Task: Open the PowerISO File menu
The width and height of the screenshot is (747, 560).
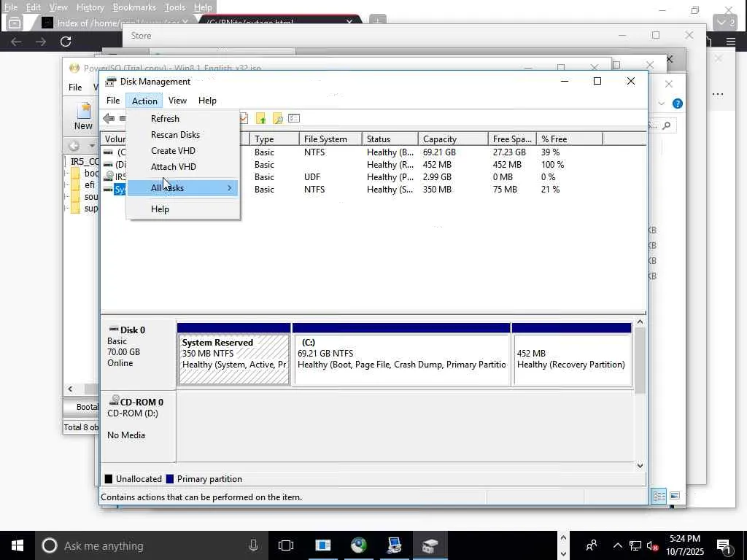Action: pos(75,87)
